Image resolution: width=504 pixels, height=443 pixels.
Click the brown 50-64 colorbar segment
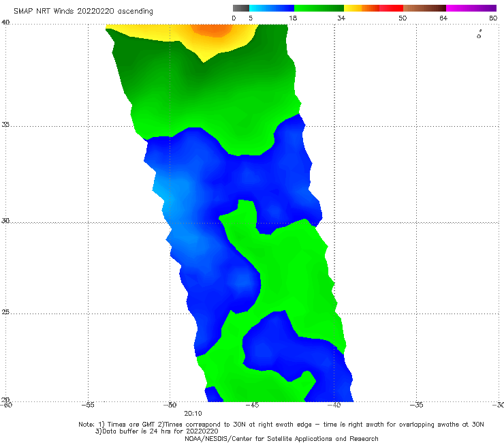click(424, 8)
